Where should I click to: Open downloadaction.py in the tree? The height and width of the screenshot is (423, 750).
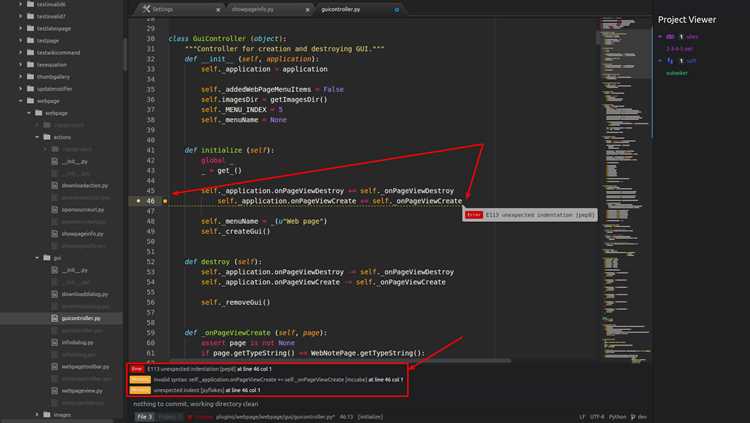click(x=85, y=186)
